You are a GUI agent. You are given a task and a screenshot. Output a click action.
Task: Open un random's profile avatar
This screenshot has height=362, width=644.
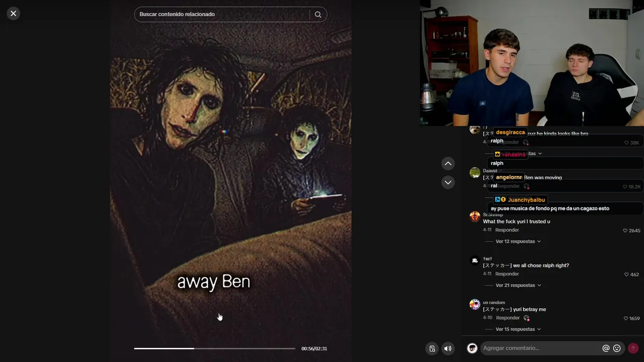[475, 304]
